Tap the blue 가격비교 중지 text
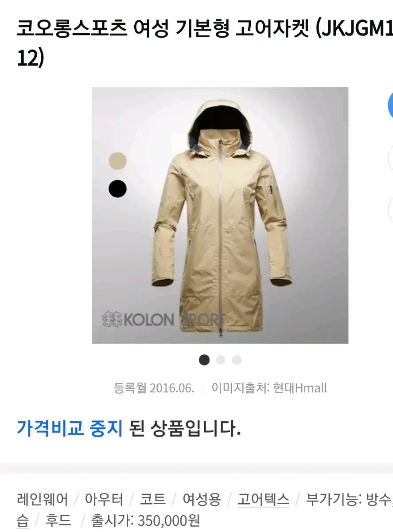393x532 pixels. (x=70, y=429)
